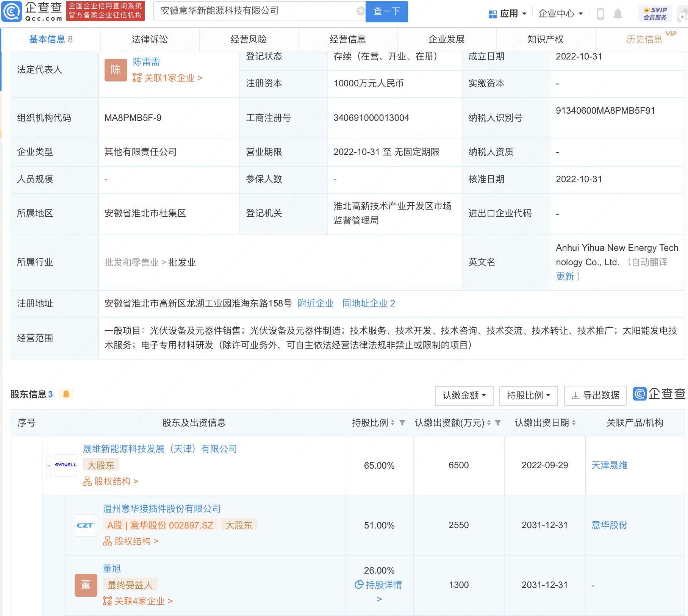This screenshot has width=688, height=616.
Task: Click the 导出数据 export button
Action: coord(596,396)
